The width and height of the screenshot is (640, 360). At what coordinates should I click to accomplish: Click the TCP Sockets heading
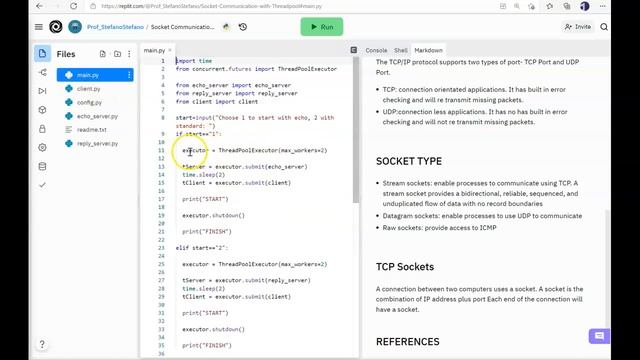tap(404, 267)
